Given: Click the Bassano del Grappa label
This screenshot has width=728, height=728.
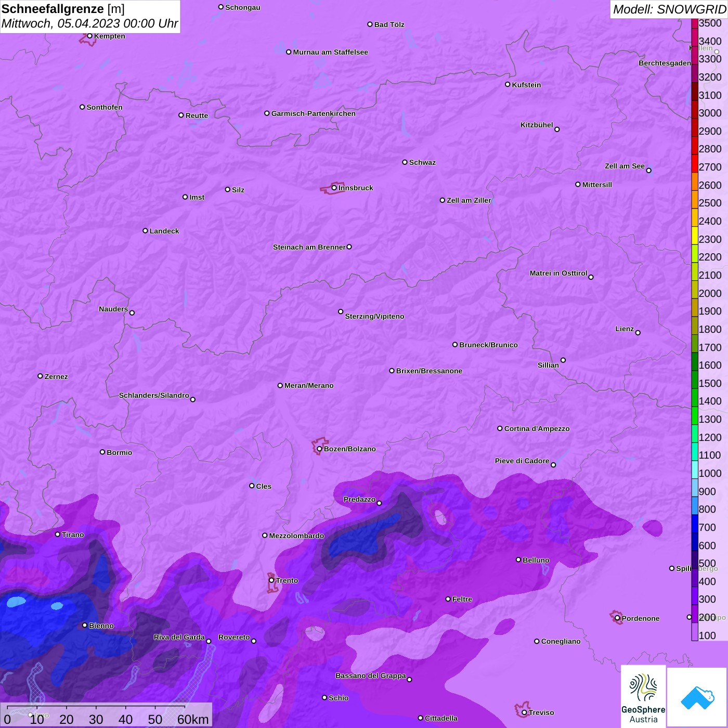Looking at the screenshot, I should (x=370, y=675).
